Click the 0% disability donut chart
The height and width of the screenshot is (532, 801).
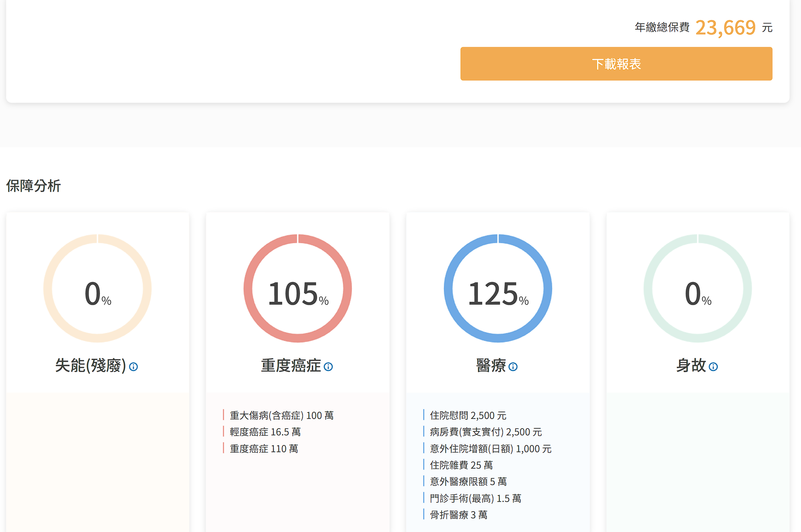pyautogui.click(x=97, y=289)
